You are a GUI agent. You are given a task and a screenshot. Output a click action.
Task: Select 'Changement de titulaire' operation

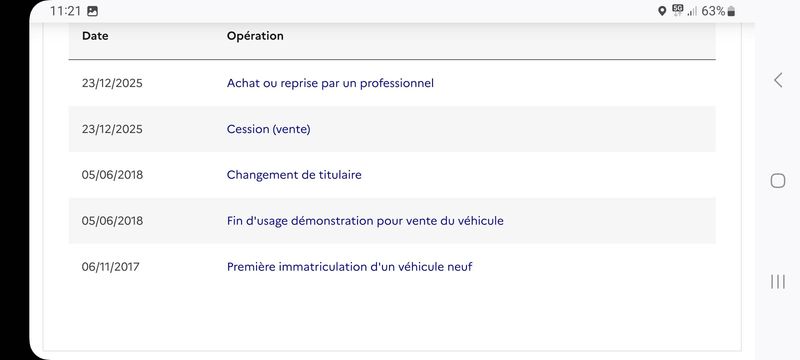tap(294, 175)
